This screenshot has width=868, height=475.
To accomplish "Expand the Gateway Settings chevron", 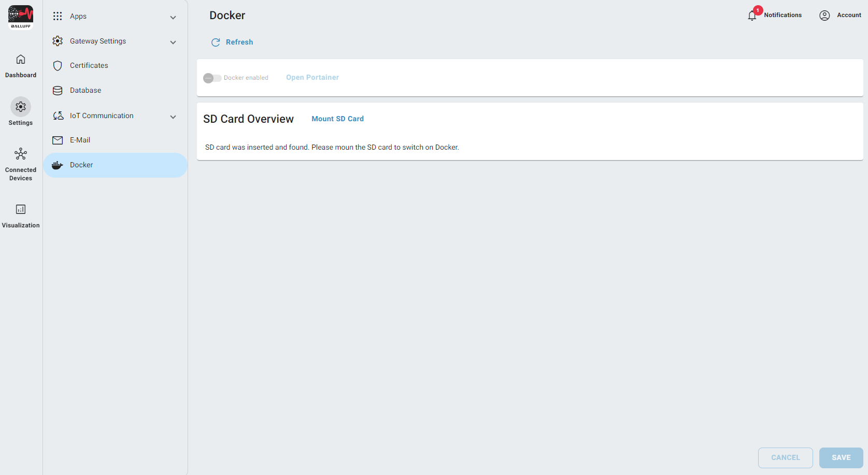I will click(173, 42).
